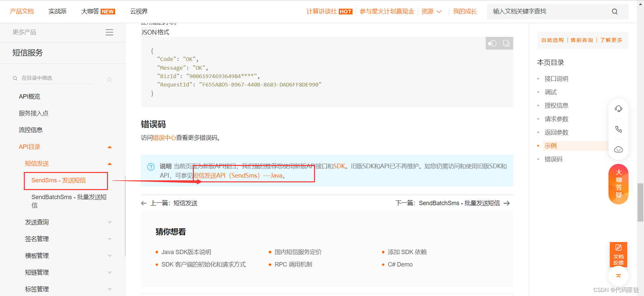Click 自助选购 link
Screen dimensions: 644x296
point(552,40)
